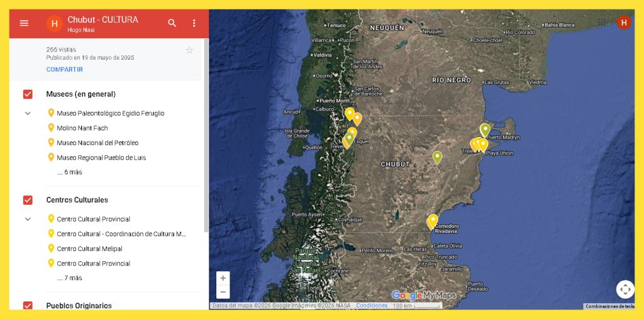
Task: Click the green pin in central Chubut
Action: pyautogui.click(x=437, y=156)
